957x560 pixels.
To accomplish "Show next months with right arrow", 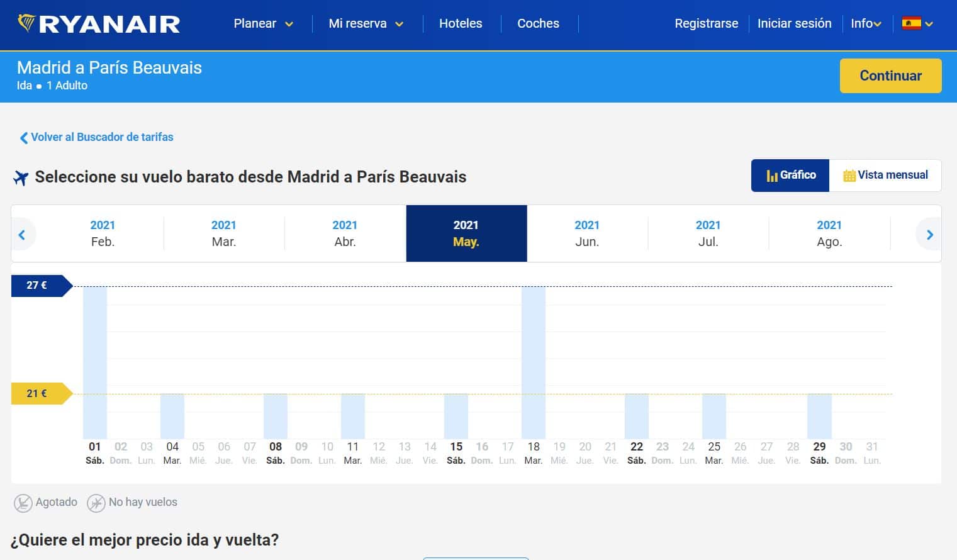I will click(929, 235).
